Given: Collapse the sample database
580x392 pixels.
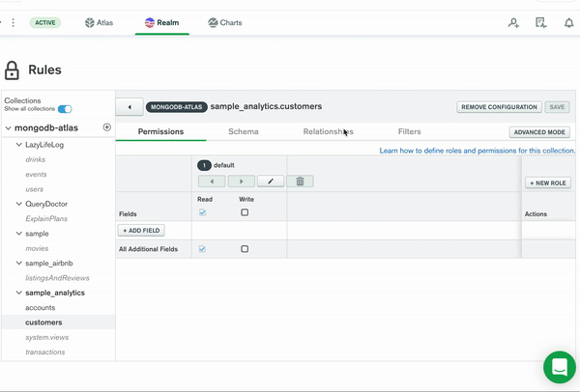Looking at the screenshot, I should click(19, 233).
